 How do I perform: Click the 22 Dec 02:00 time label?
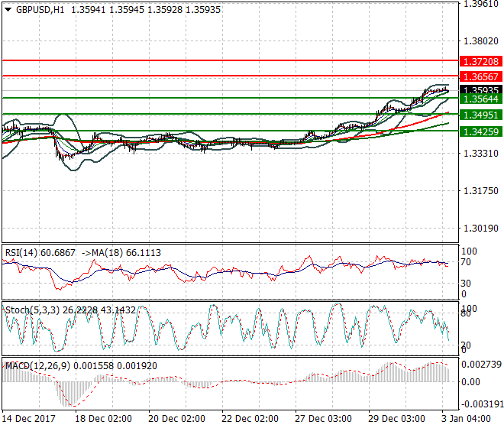[x=250, y=419]
